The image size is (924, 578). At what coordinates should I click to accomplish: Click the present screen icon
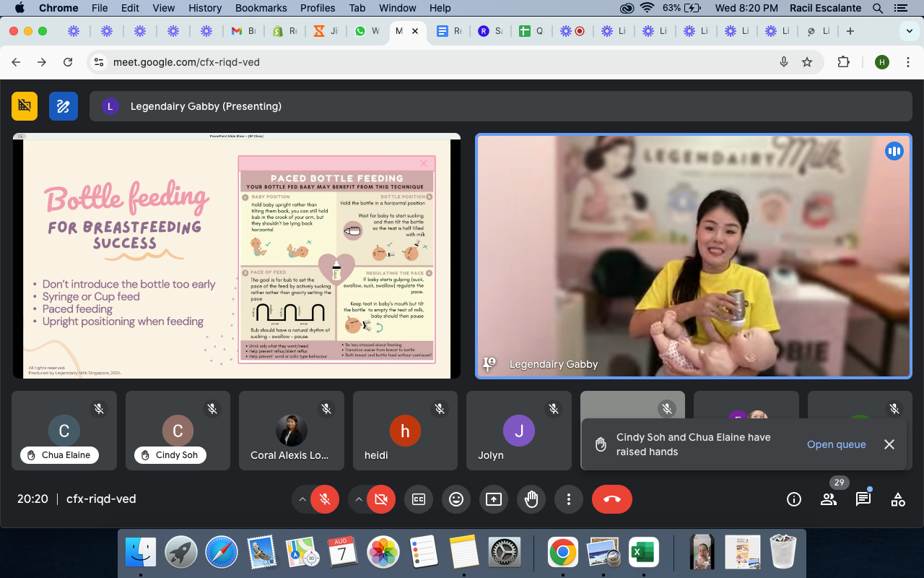[494, 499]
